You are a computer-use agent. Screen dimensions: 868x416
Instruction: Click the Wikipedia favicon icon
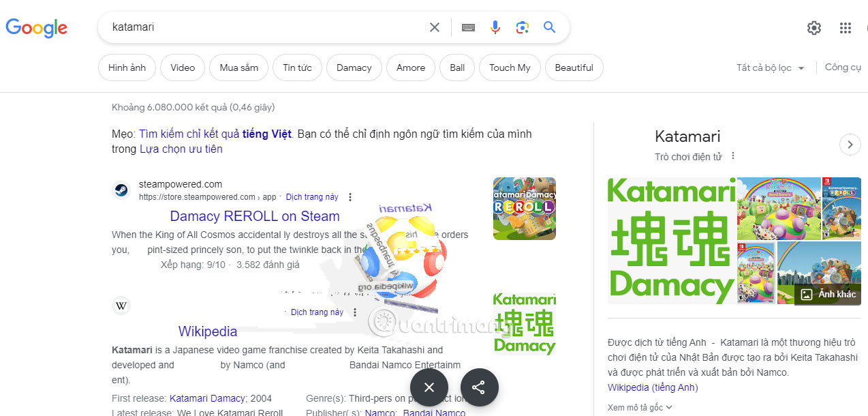coord(121,306)
